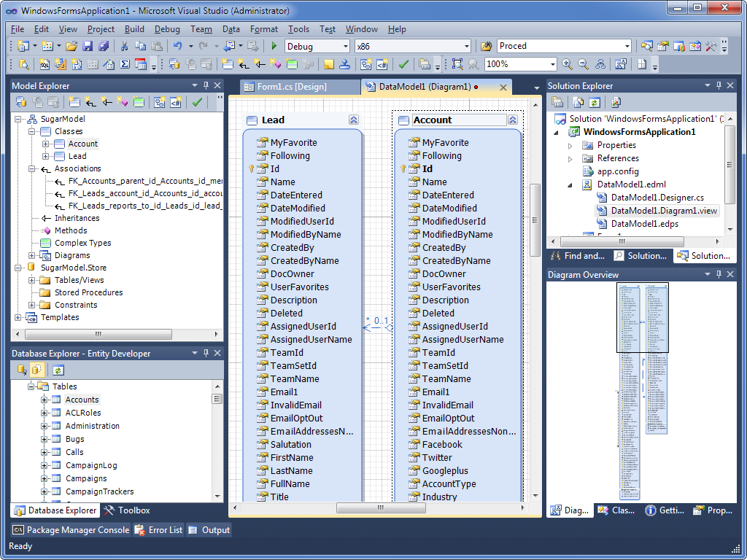Click the New Inheritance arrow icon in main toolbar
The height and width of the screenshot is (560, 747).
[259, 64]
